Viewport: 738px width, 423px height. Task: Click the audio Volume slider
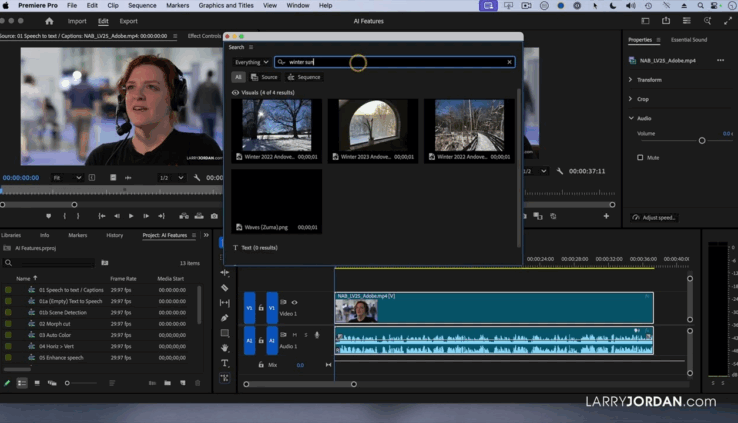(701, 141)
